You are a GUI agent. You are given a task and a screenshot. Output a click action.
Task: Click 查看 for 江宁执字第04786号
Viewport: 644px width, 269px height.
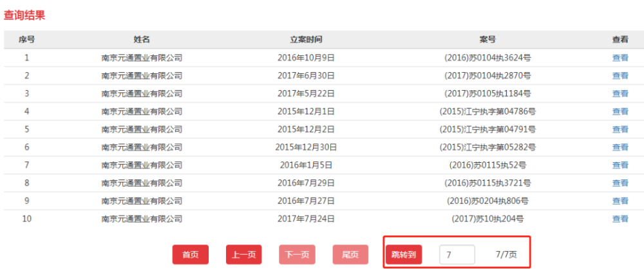point(620,111)
